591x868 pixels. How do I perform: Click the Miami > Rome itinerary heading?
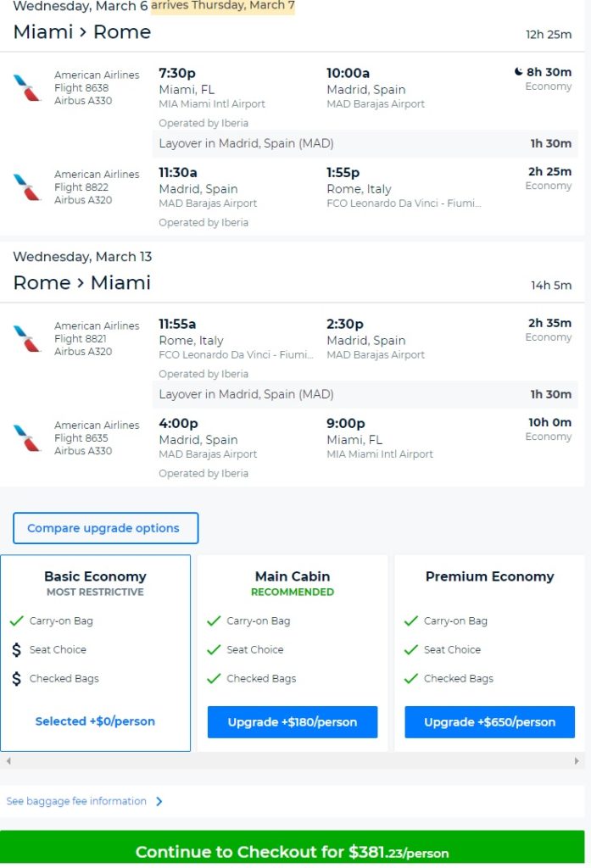[81, 32]
